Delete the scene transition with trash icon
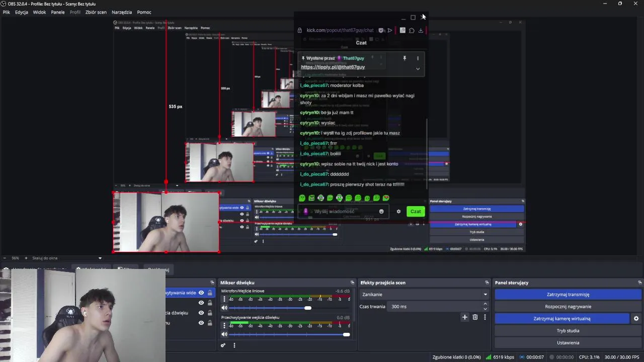This screenshot has height=362, width=644. click(475, 317)
